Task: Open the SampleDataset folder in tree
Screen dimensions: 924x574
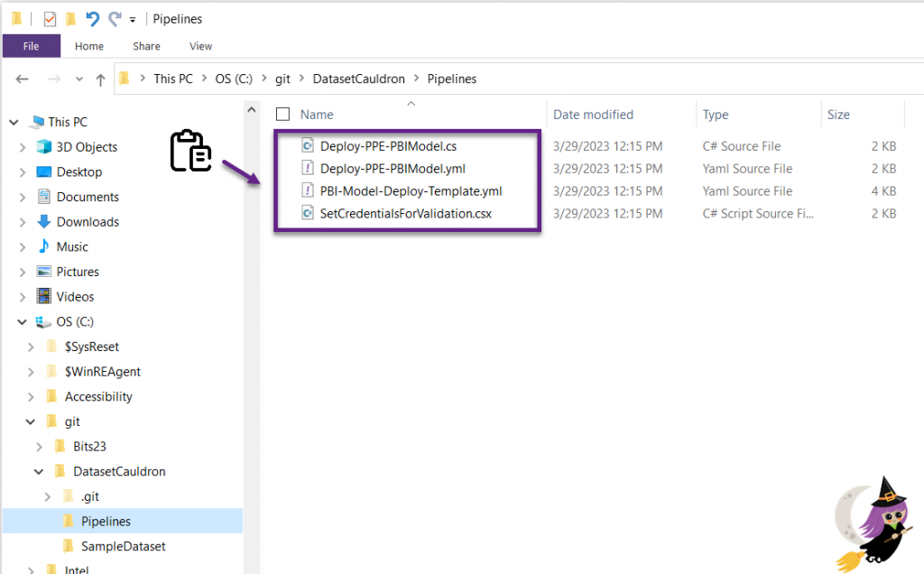Action: pos(123,546)
